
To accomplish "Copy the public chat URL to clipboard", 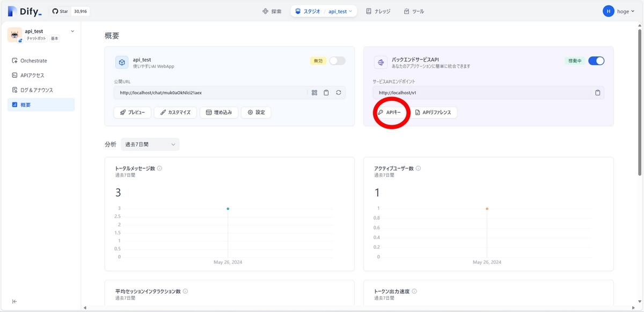I will pos(326,92).
